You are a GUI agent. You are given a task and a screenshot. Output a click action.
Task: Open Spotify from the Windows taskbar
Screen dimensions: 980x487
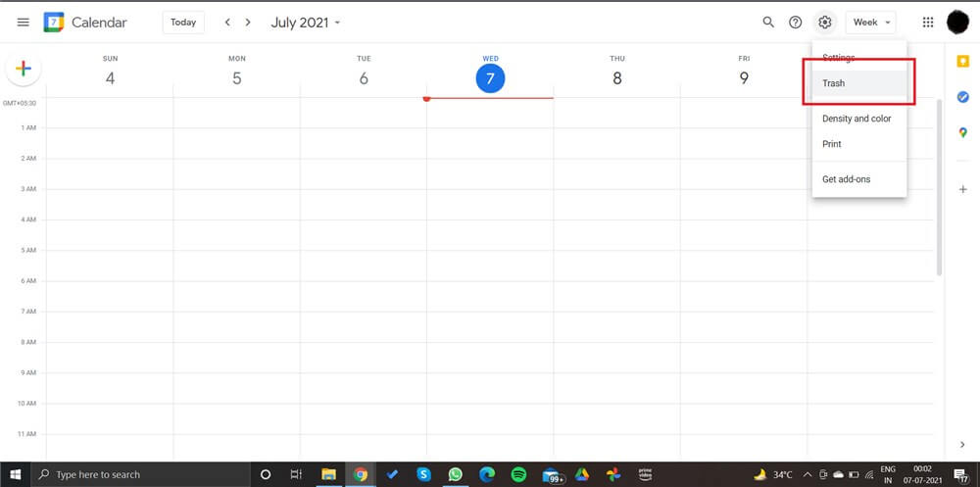point(518,474)
